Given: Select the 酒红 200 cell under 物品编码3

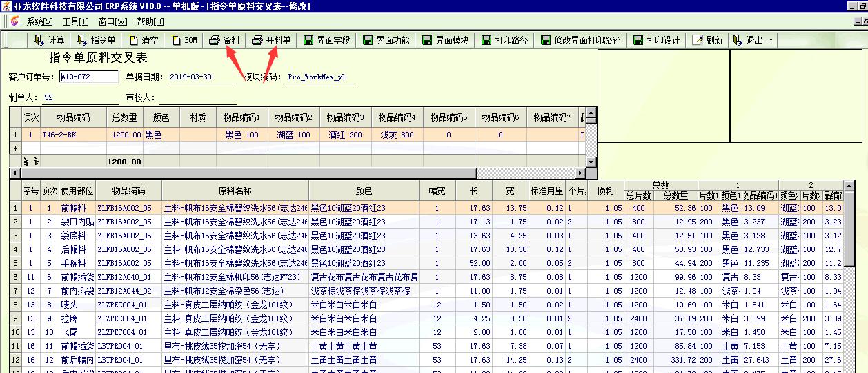Looking at the screenshot, I should point(346,135).
